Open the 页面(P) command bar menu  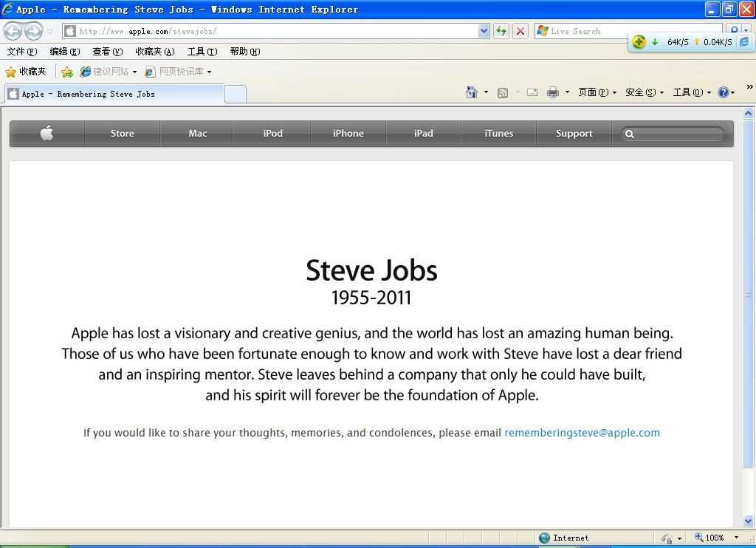click(x=597, y=92)
